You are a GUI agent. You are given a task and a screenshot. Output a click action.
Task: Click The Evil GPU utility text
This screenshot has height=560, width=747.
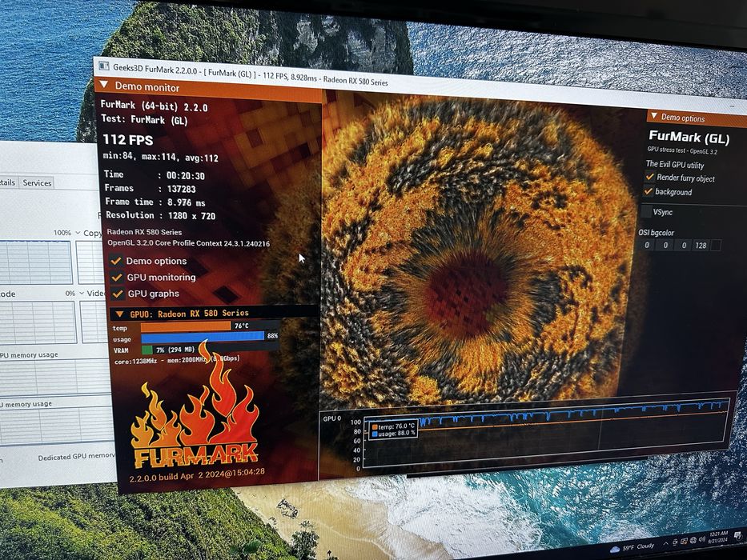pyautogui.click(x=675, y=165)
